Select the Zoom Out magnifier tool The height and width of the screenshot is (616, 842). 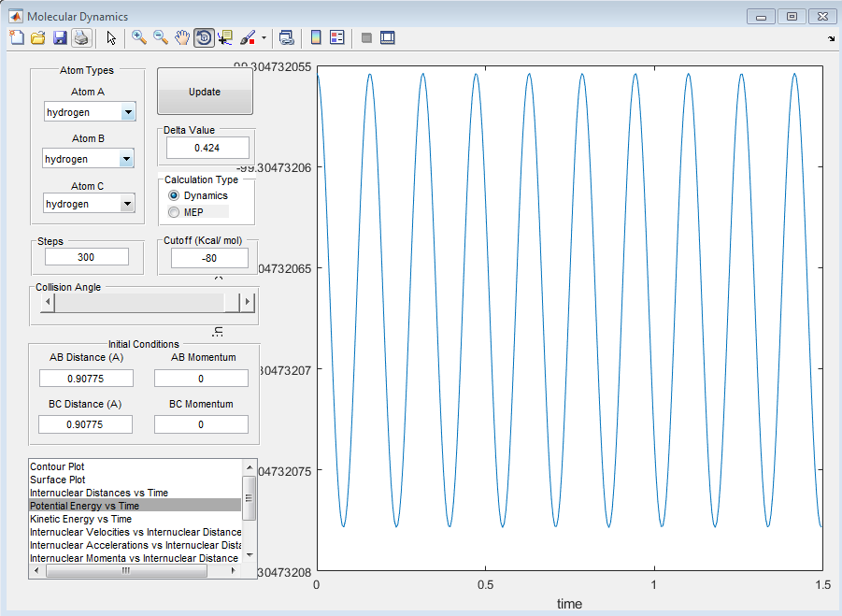click(x=161, y=37)
